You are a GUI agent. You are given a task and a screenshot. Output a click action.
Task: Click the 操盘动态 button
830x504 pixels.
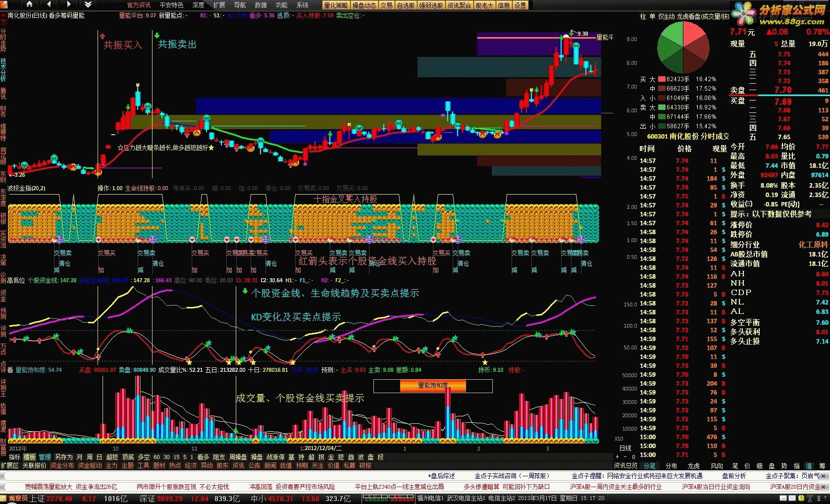click(364, 5)
